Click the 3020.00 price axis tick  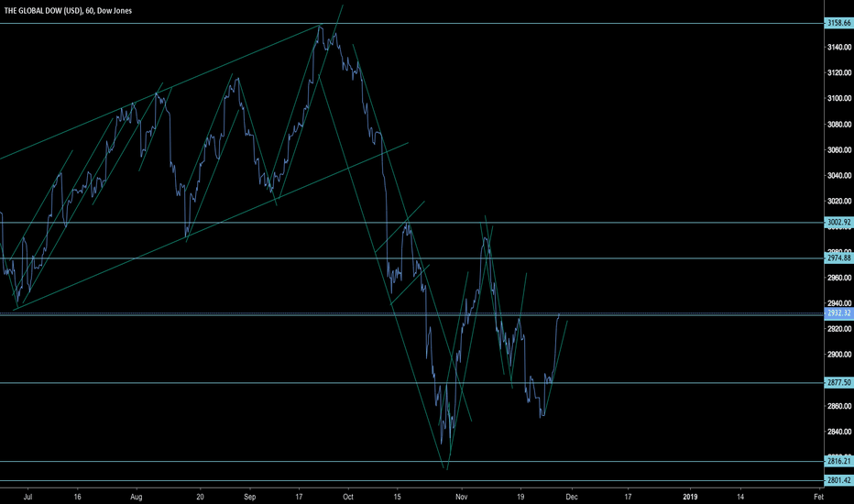(839, 201)
